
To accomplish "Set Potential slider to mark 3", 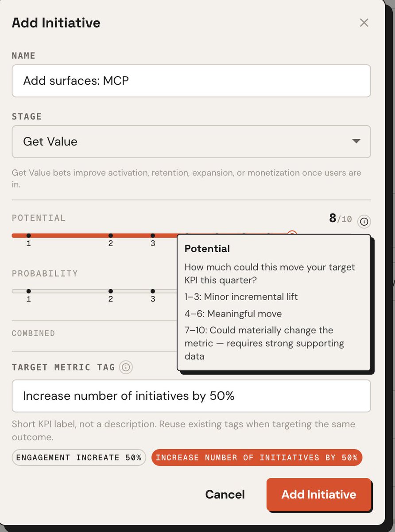I will tap(153, 235).
